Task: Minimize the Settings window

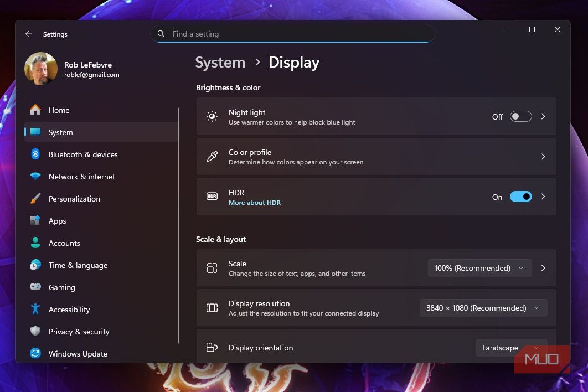Action: click(507, 29)
